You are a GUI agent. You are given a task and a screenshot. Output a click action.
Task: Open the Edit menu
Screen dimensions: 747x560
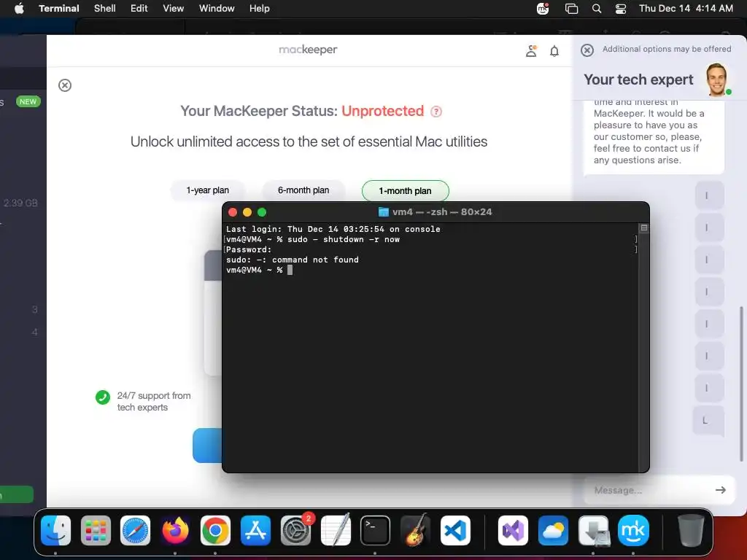tap(139, 8)
